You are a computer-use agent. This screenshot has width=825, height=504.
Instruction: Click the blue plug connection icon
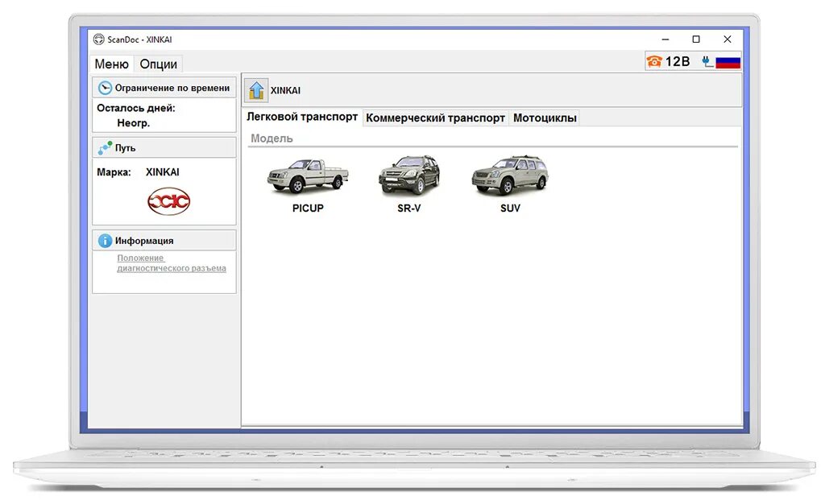(x=707, y=62)
